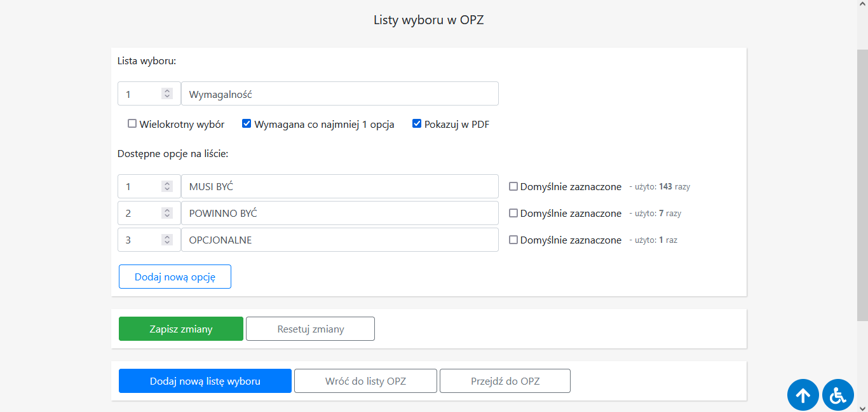The height and width of the screenshot is (412, 868).
Task: Click the stepper arrows of the MUSI BYĆ number field
Action: pyautogui.click(x=167, y=186)
